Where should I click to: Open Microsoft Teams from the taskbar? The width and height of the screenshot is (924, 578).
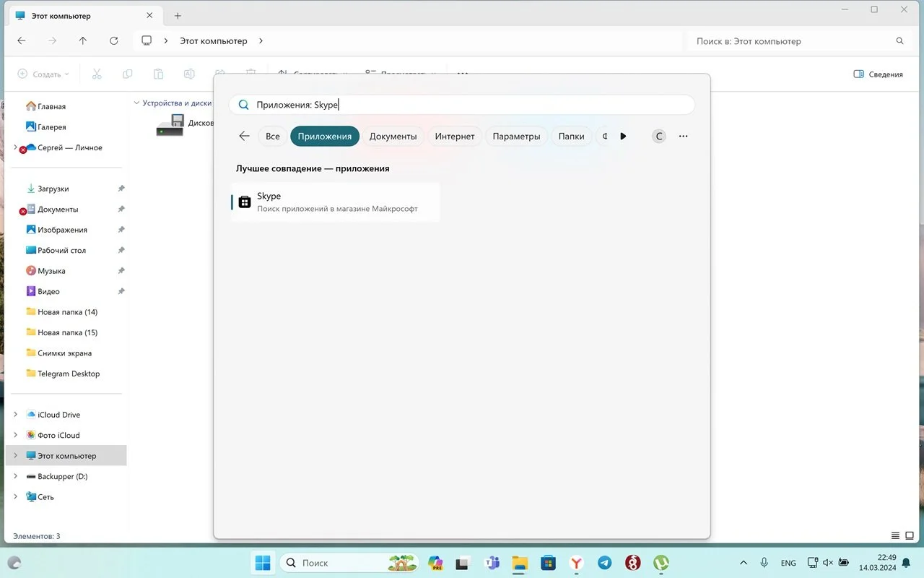click(x=492, y=563)
